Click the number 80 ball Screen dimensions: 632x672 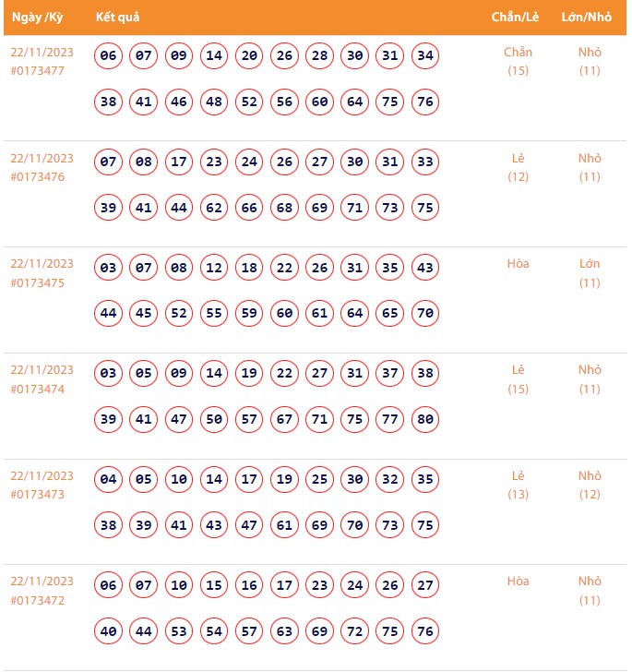pyautogui.click(x=425, y=419)
